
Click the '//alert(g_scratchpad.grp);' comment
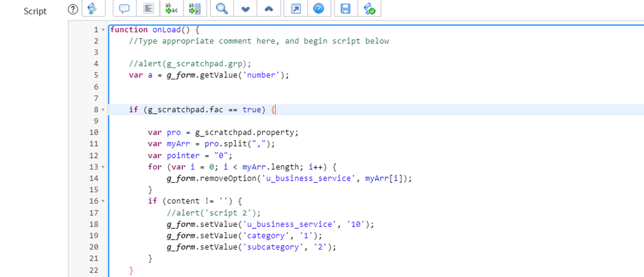coord(190,64)
